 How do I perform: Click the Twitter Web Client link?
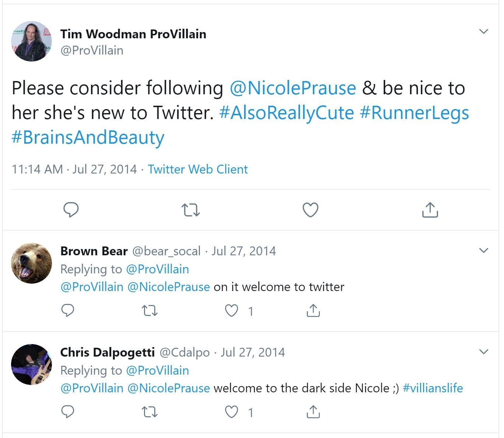tap(198, 169)
